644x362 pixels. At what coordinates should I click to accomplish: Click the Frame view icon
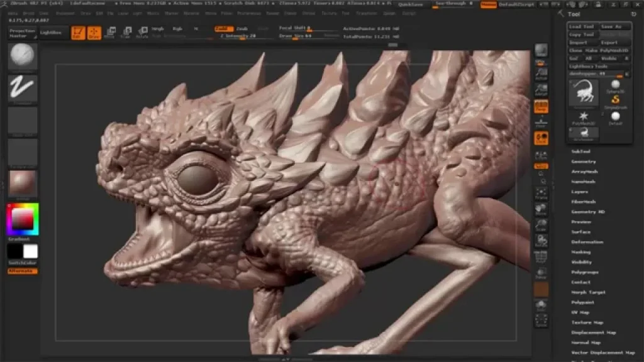(x=541, y=194)
